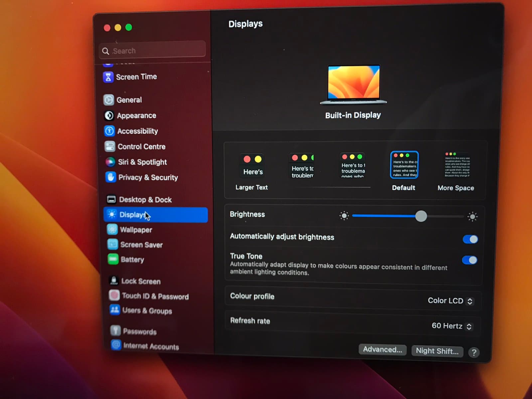This screenshot has height=399, width=532.
Task: Click the Displays pane title
Action: 245,24
